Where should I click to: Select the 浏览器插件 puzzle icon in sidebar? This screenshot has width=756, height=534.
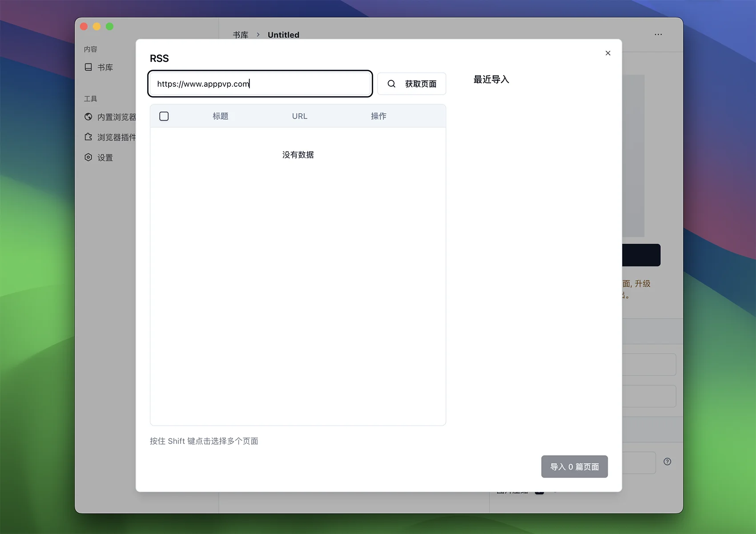[x=88, y=137]
